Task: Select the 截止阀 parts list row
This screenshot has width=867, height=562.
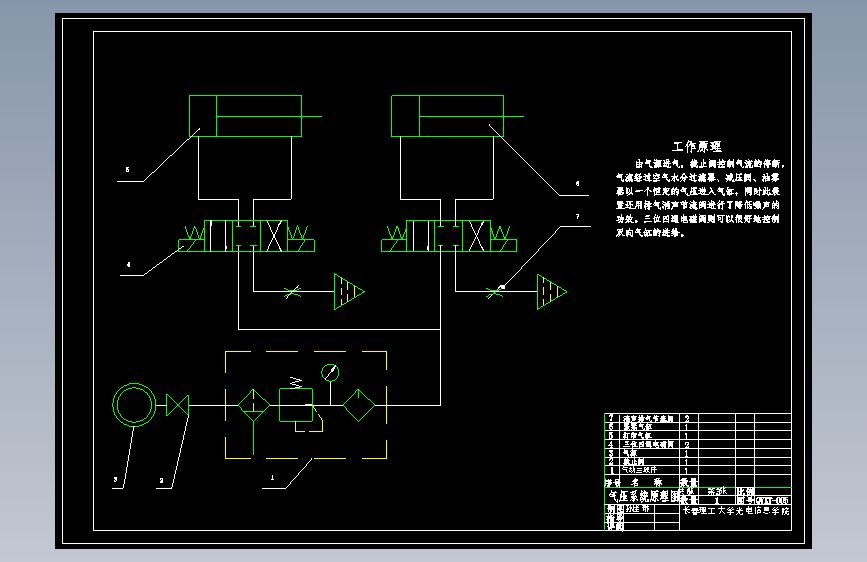Action: click(x=698, y=461)
